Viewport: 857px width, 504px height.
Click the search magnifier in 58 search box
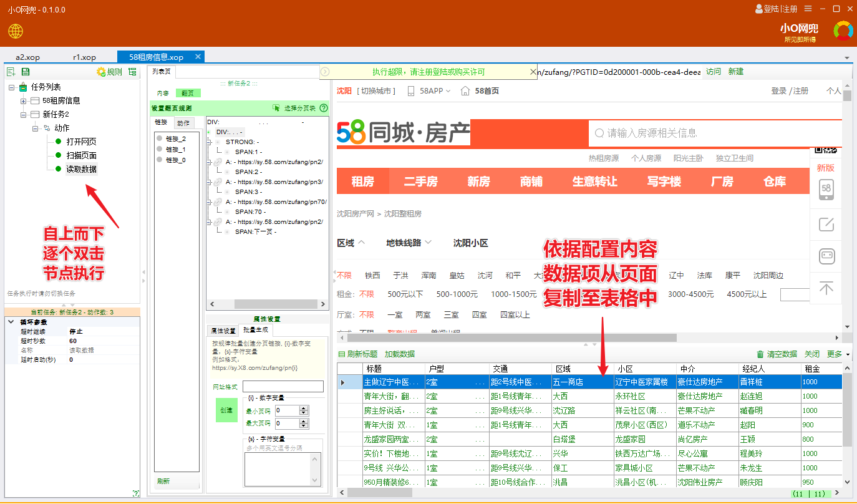coord(599,133)
